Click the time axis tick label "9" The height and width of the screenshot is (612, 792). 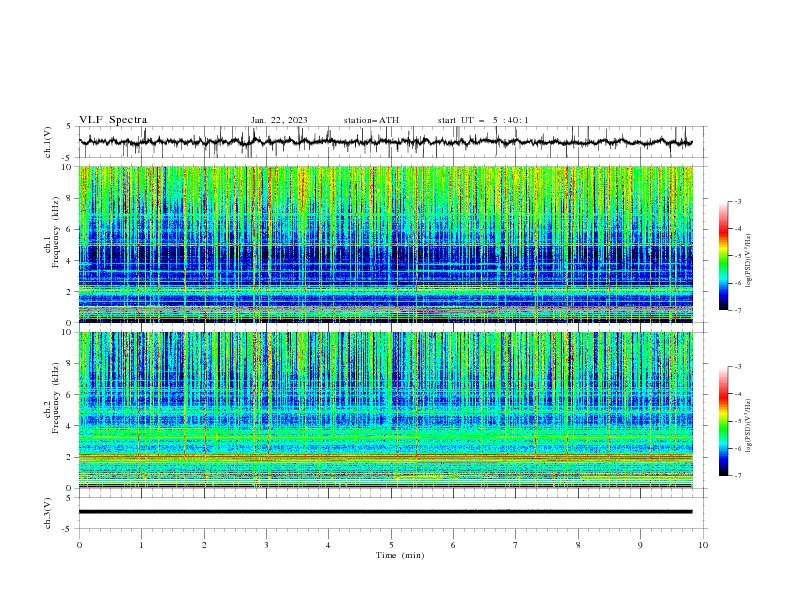click(x=640, y=545)
